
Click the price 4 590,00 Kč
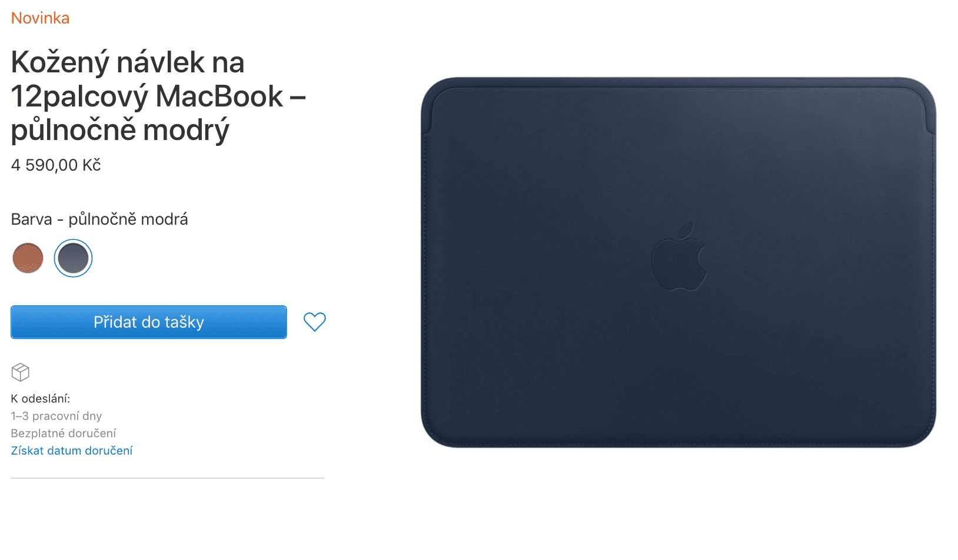coord(56,165)
